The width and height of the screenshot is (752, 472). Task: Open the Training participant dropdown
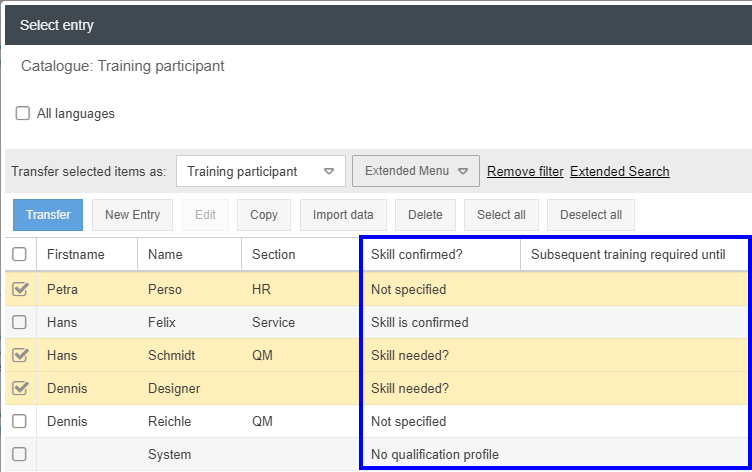pyautogui.click(x=261, y=171)
